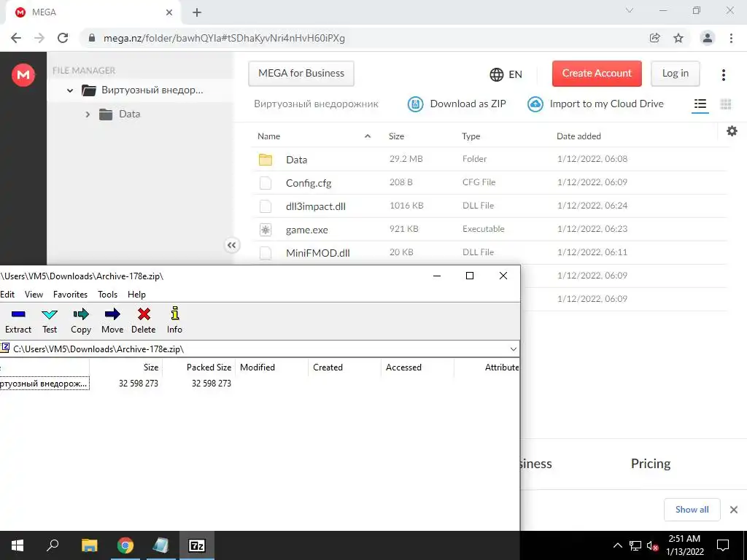The height and width of the screenshot is (560, 747).
Task: Open the Info tool in 7-Zip
Action: (174, 321)
